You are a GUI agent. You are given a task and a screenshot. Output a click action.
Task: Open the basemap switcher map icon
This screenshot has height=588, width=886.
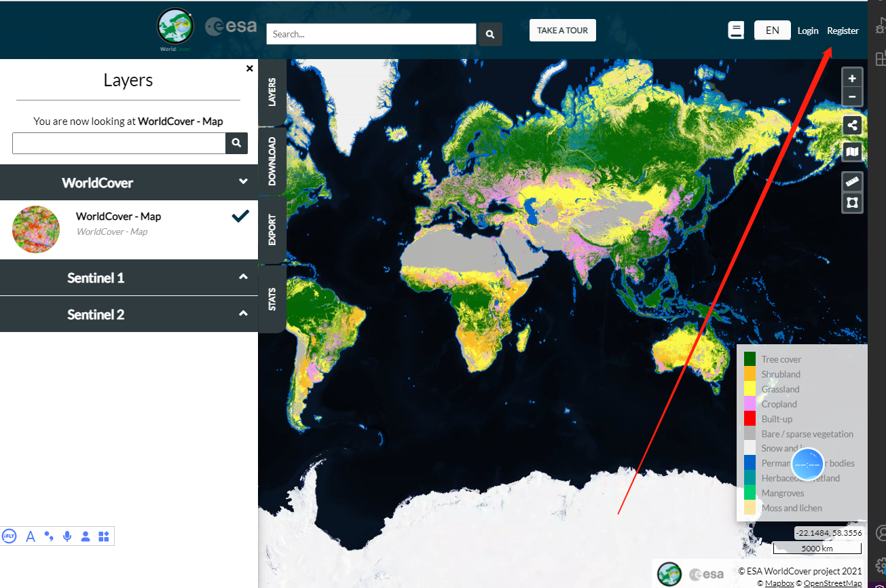coord(852,151)
